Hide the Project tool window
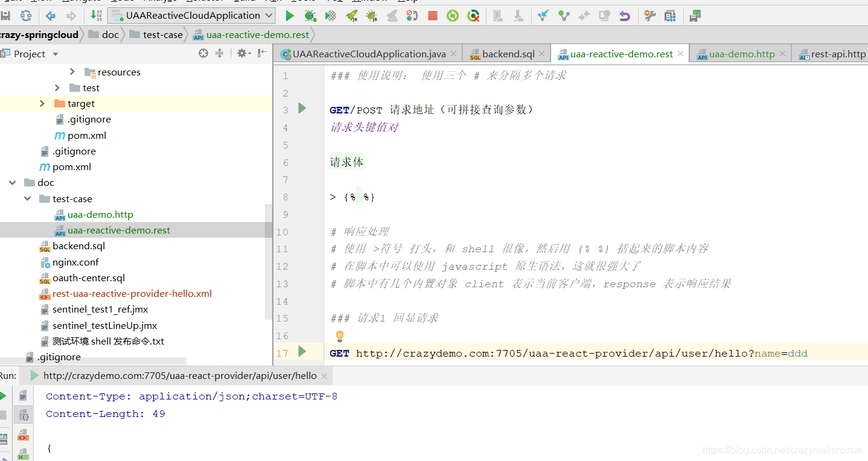Image resolution: width=868 pixels, height=461 pixels. [262, 54]
